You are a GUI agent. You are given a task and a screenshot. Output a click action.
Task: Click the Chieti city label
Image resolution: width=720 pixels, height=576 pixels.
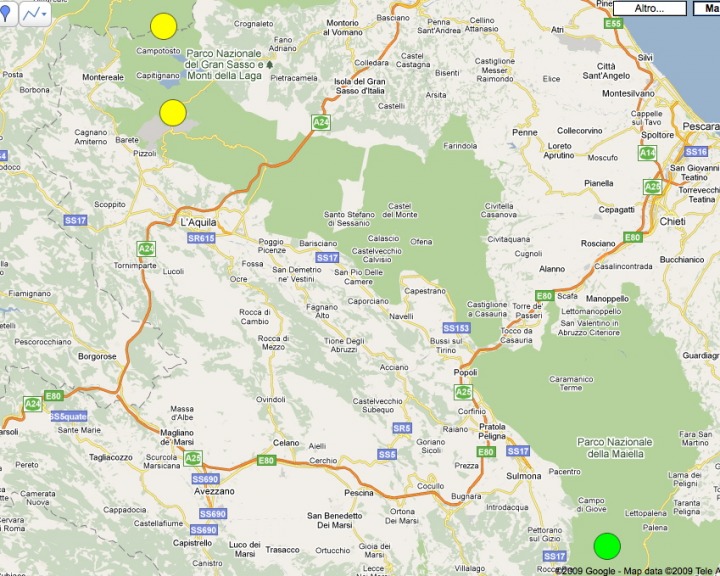point(672,221)
